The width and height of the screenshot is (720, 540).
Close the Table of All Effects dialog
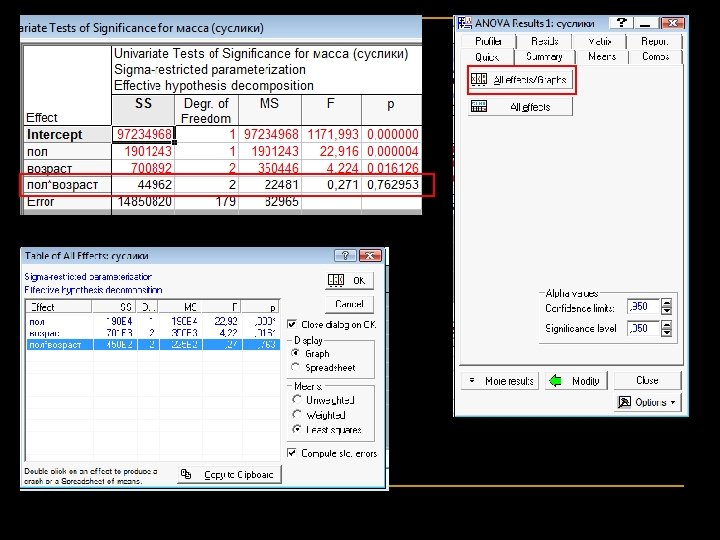(x=370, y=256)
